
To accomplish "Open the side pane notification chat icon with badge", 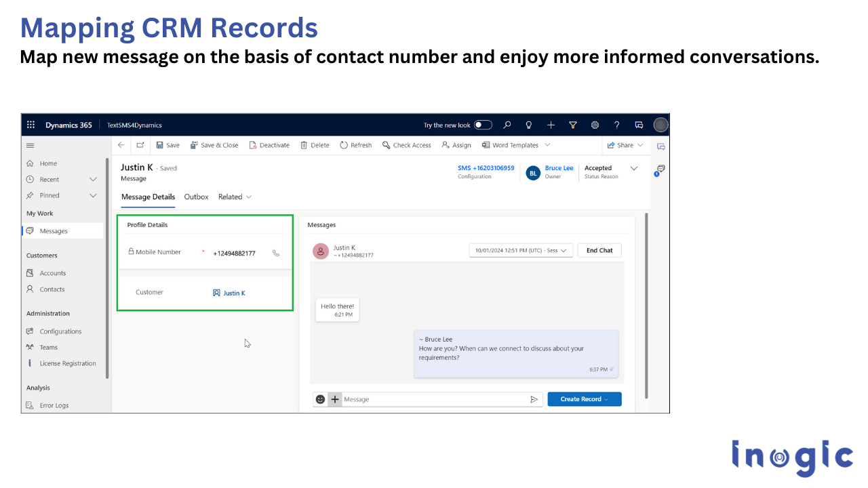I will pyautogui.click(x=660, y=169).
